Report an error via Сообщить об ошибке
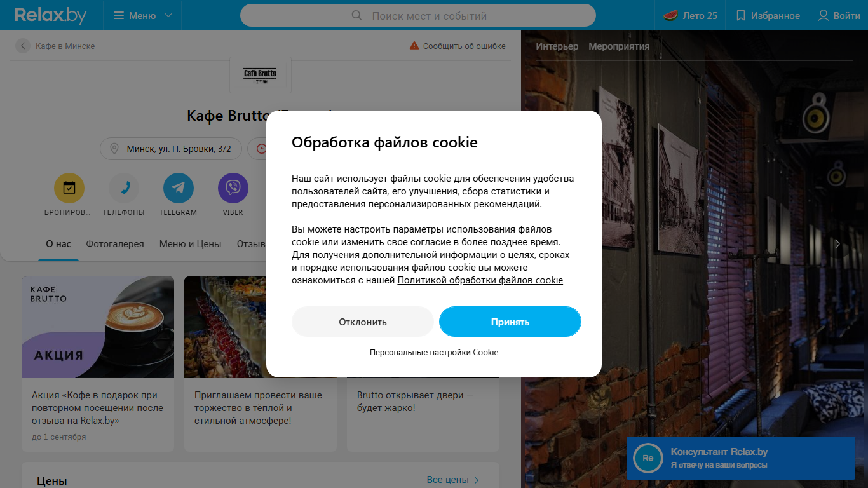This screenshot has height=488, width=868. coord(458,46)
